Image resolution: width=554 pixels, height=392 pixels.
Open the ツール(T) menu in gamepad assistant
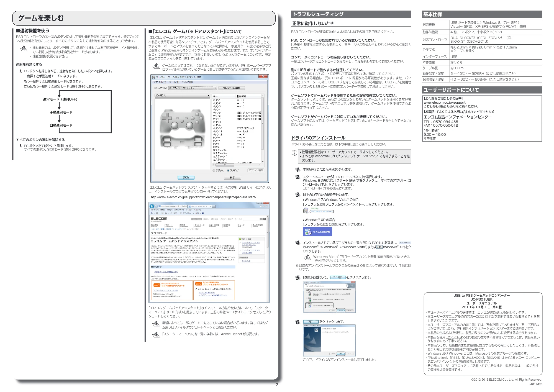(x=174, y=82)
